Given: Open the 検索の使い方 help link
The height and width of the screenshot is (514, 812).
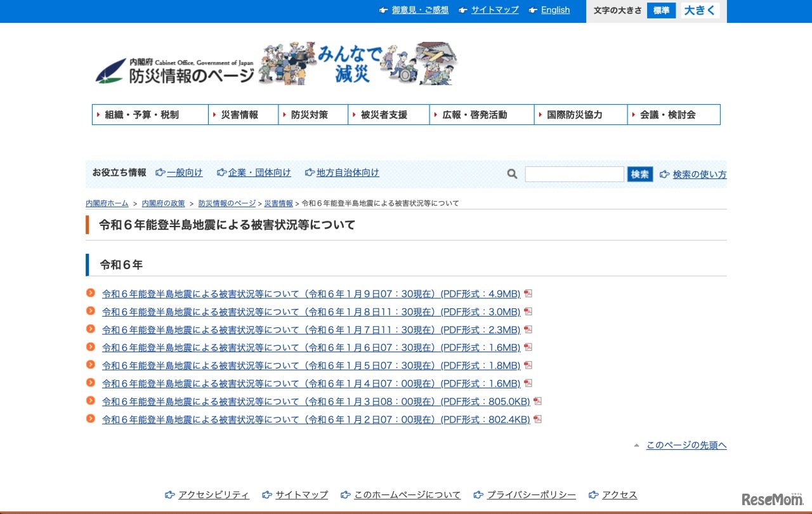Looking at the screenshot, I should [699, 173].
